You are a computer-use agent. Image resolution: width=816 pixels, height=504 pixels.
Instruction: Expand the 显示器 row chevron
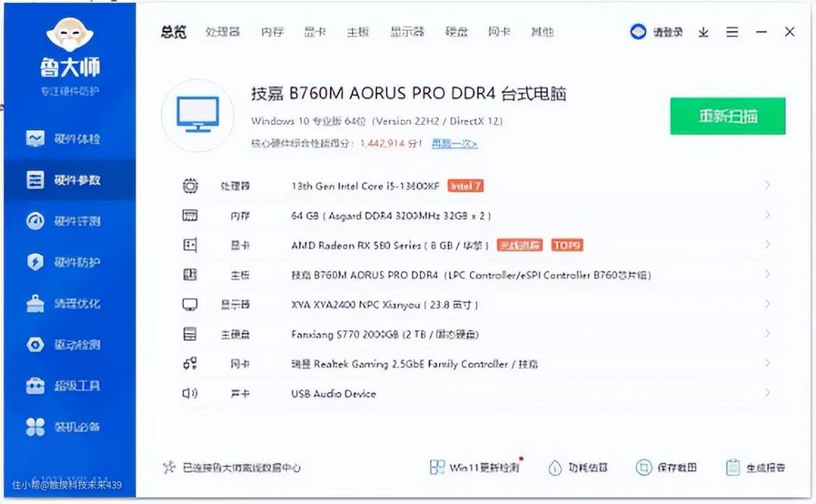click(767, 304)
